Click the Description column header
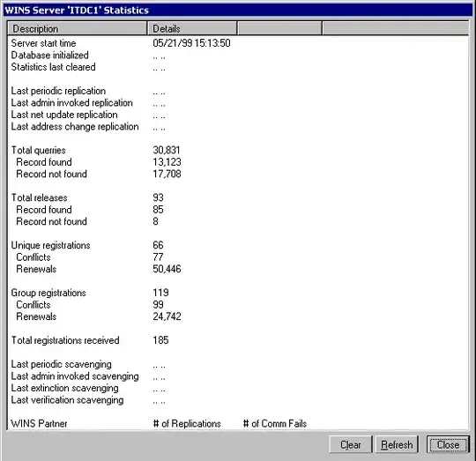The height and width of the screenshot is (461, 476). point(77,28)
